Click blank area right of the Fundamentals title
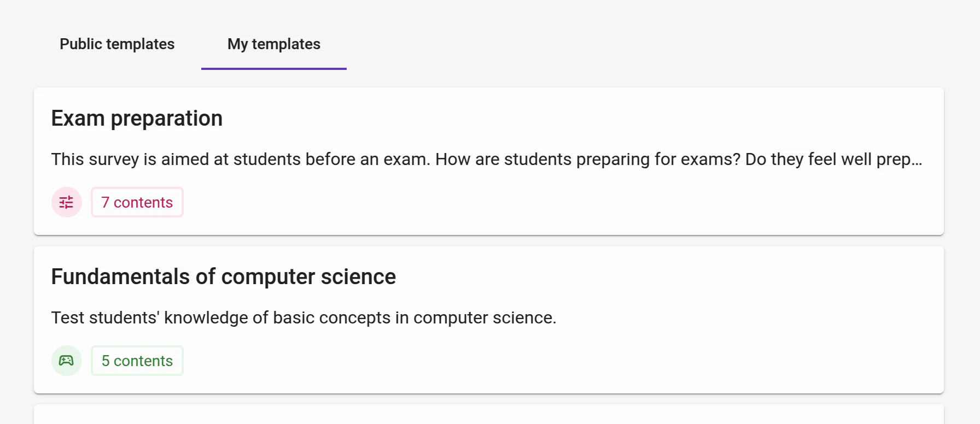Viewport: 980px width, 424px height. coord(656,277)
